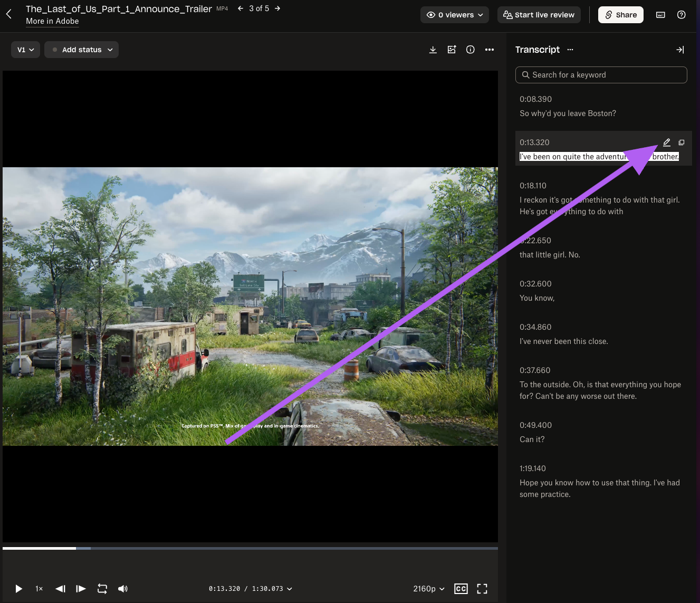This screenshot has width=700, height=603.
Task: Toggle loop playback
Action: tap(102, 589)
